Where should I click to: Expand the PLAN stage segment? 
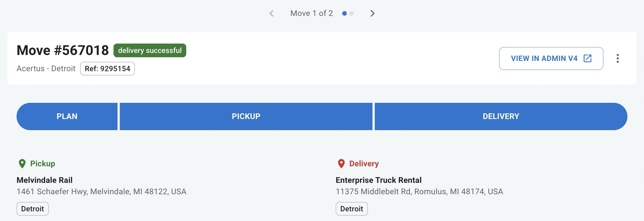(67, 116)
